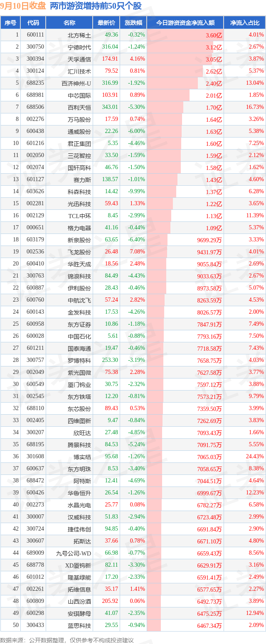Click the 6671.10万 inflow value
The image size is (266, 644).
[209, 541]
